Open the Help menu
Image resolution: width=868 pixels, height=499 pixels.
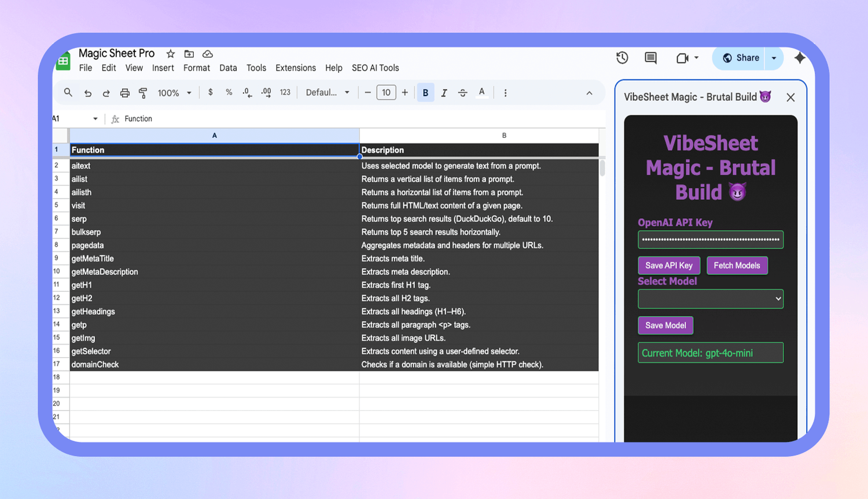(334, 68)
